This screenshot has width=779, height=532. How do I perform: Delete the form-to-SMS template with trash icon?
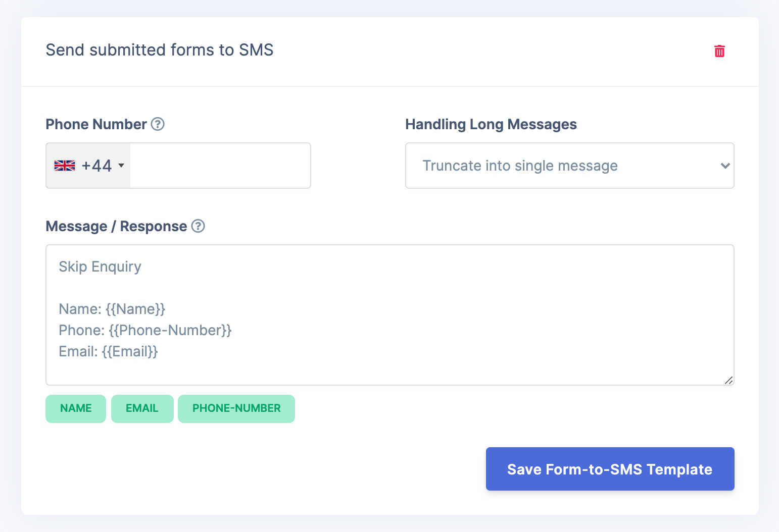pos(719,51)
